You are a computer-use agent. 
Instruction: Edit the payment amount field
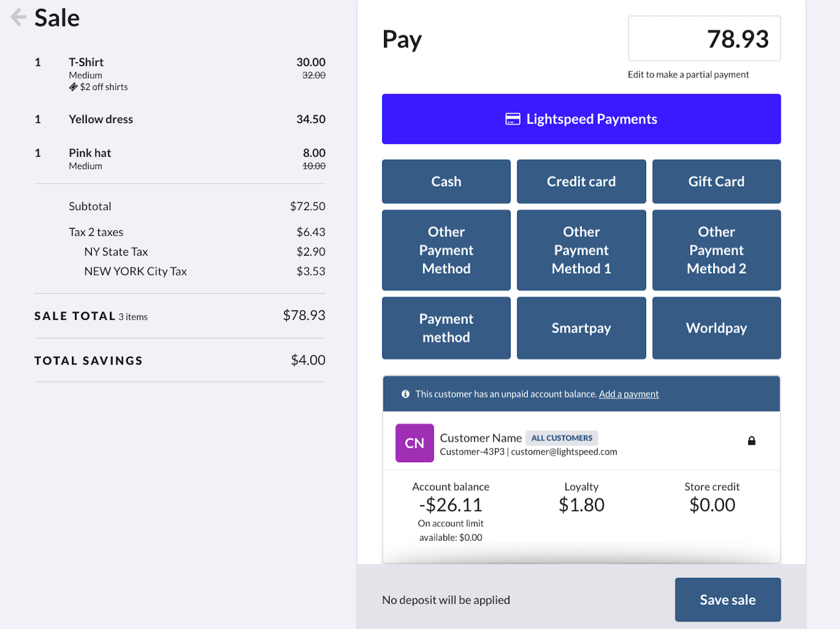pyautogui.click(x=704, y=39)
